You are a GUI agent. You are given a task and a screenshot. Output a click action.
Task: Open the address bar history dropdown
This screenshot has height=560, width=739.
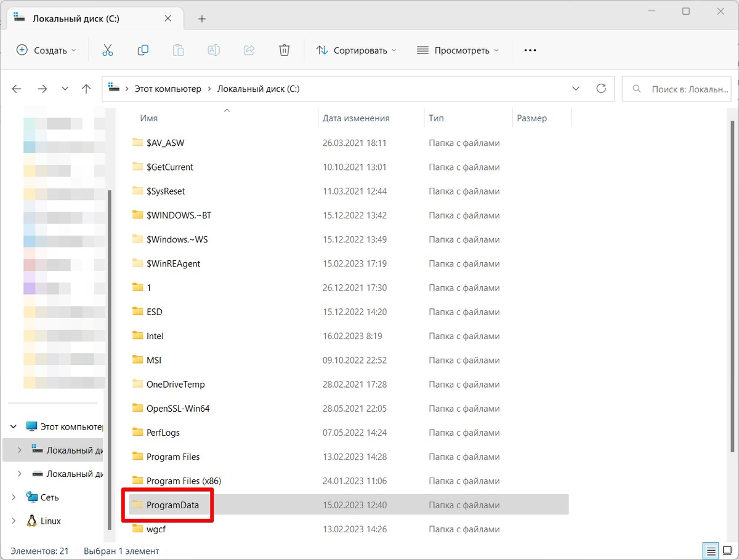pos(576,89)
